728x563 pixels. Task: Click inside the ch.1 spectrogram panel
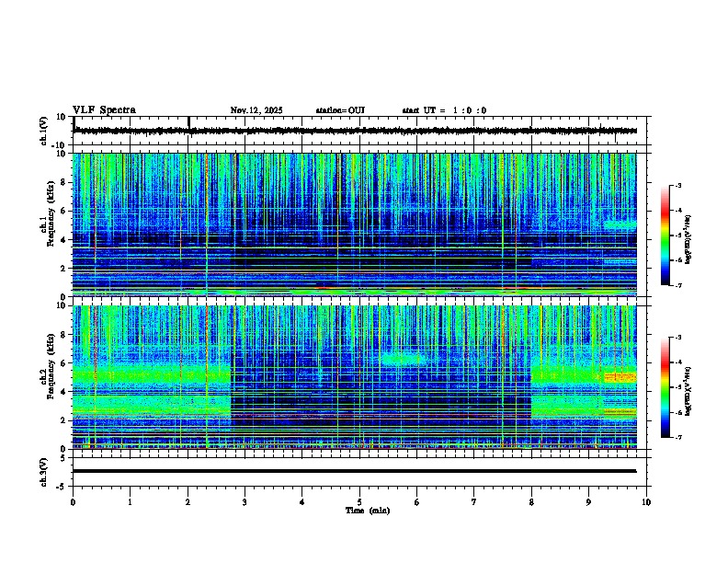pyautogui.click(x=355, y=224)
